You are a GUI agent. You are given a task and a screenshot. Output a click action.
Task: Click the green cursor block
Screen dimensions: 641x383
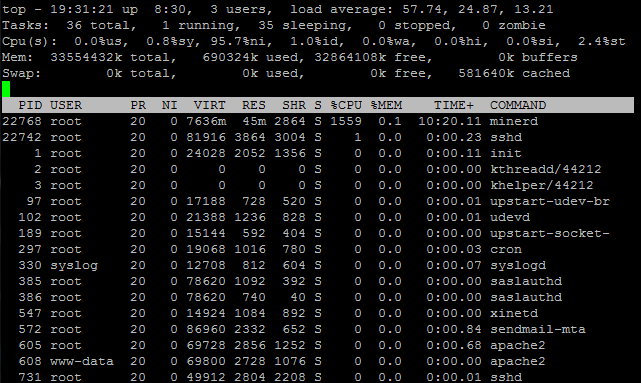point(6,89)
